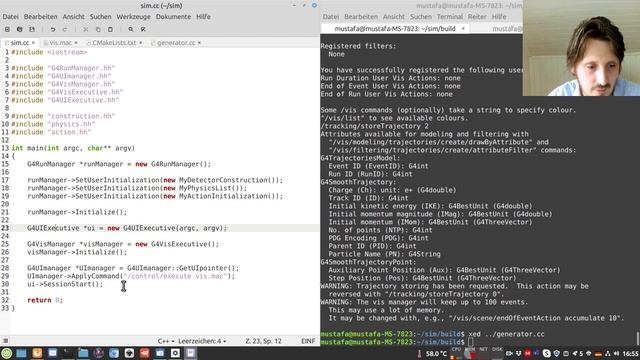Toggle the EINF insert mode indicator

308,341
